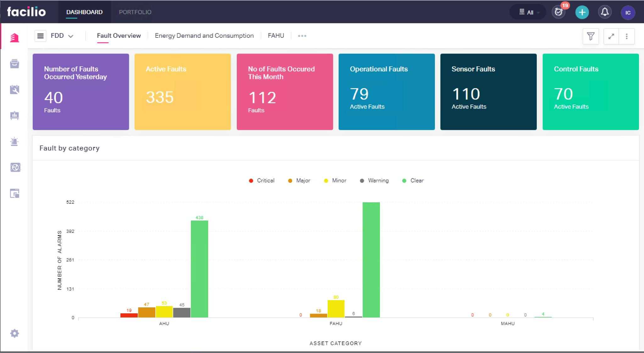Toggle the Warning series in the legend
Viewport: 644px width, 353px height.
tap(374, 181)
